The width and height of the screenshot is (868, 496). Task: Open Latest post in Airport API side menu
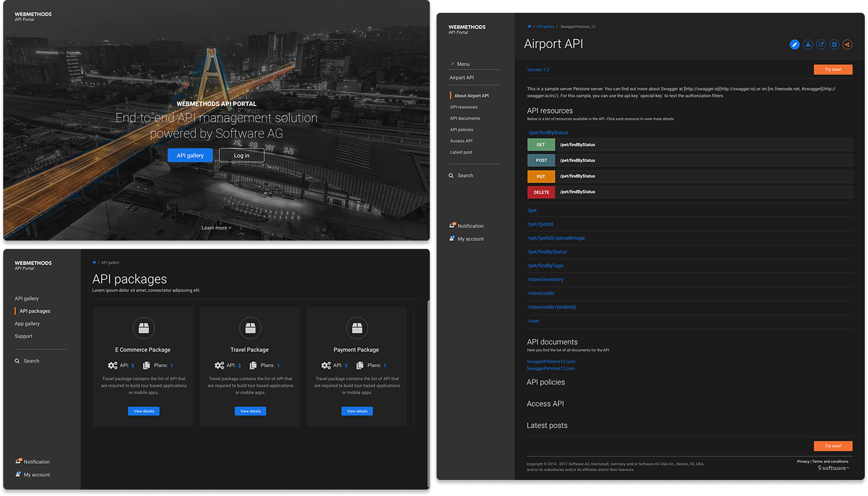click(461, 153)
